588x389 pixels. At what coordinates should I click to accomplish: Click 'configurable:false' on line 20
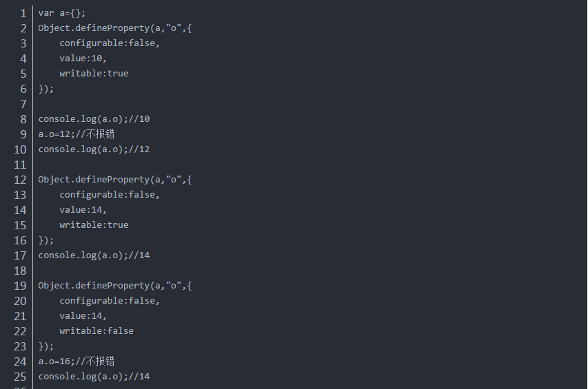point(109,301)
